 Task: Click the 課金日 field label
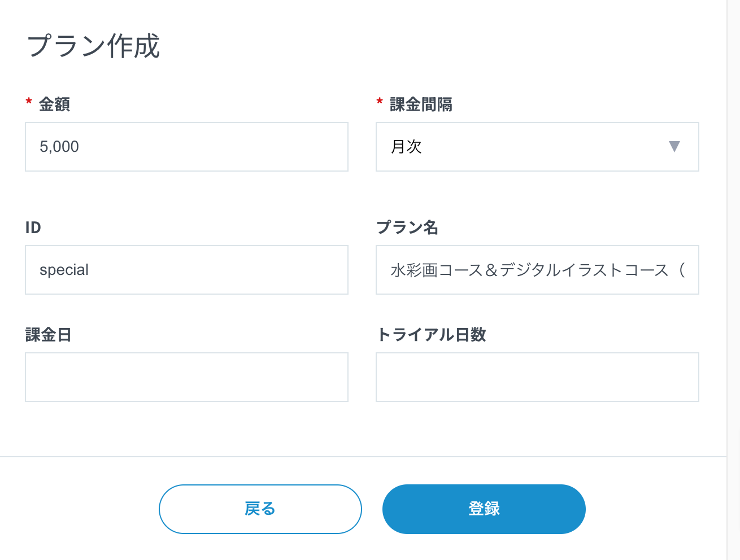pos(48,335)
